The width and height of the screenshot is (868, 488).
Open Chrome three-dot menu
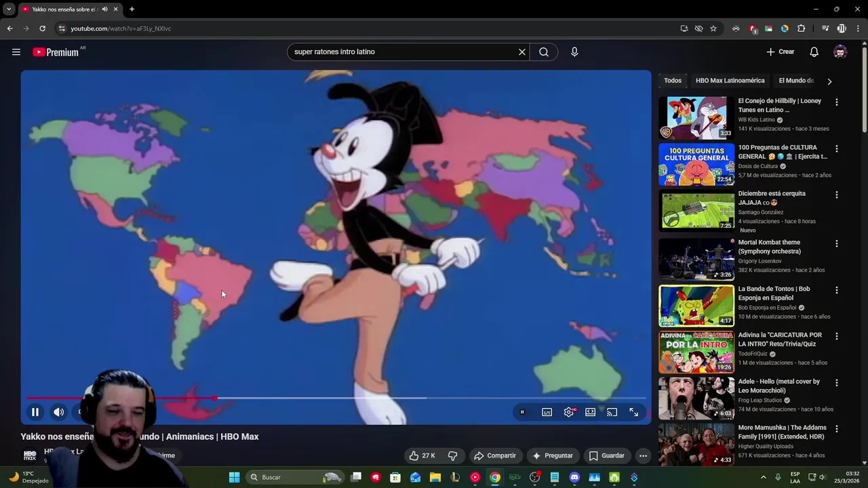click(x=858, y=28)
